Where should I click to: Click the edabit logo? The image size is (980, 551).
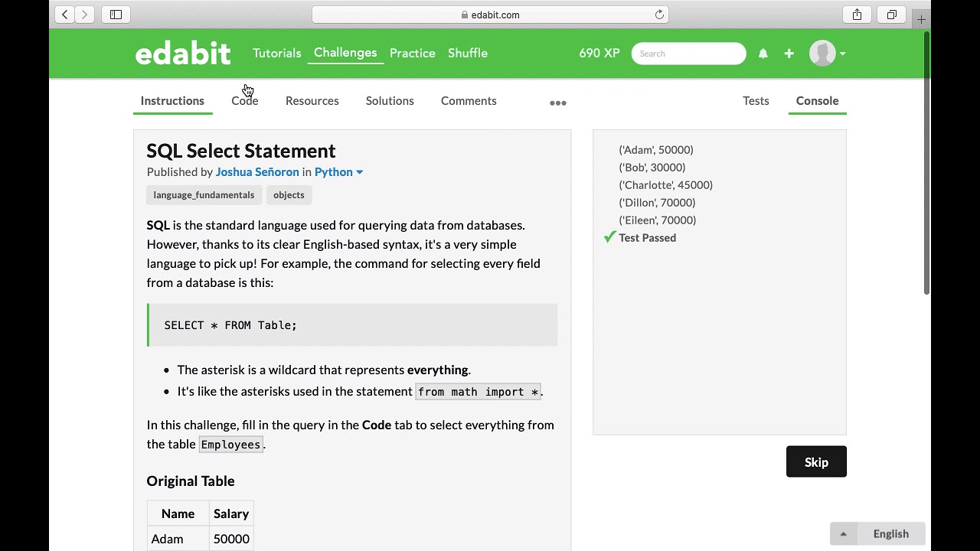click(x=183, y=54)
